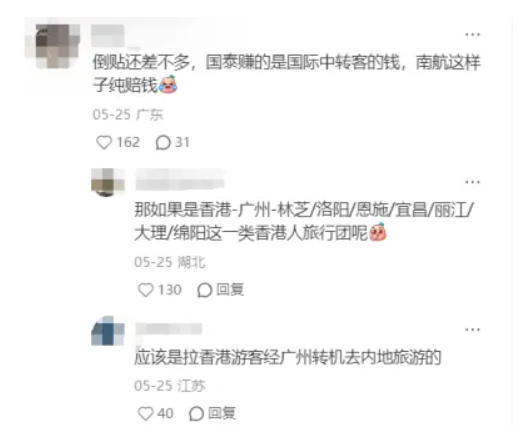The image size is (519, 426).
Task: Like the Hubei reply with 130 likes
Action: [146, 290]
